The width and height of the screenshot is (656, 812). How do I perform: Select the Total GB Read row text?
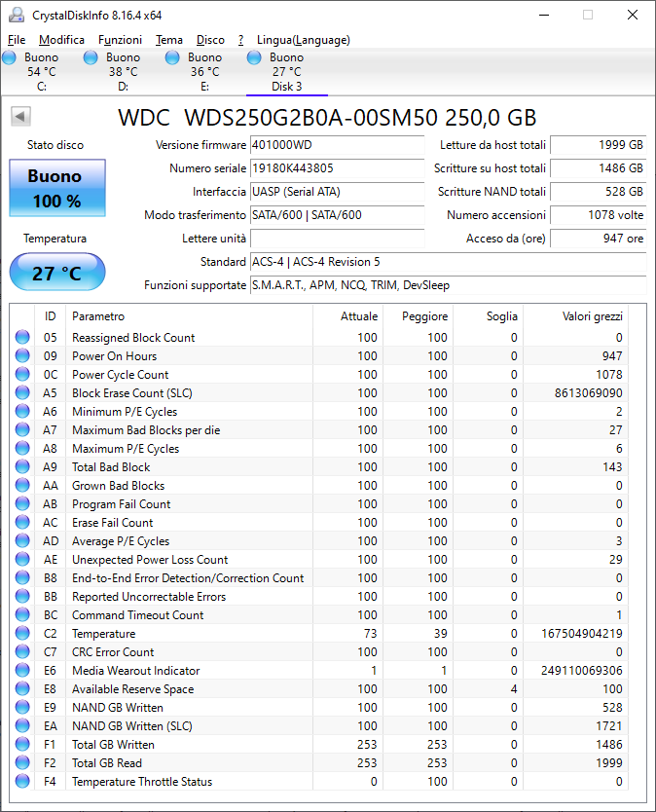coord(107,762)
